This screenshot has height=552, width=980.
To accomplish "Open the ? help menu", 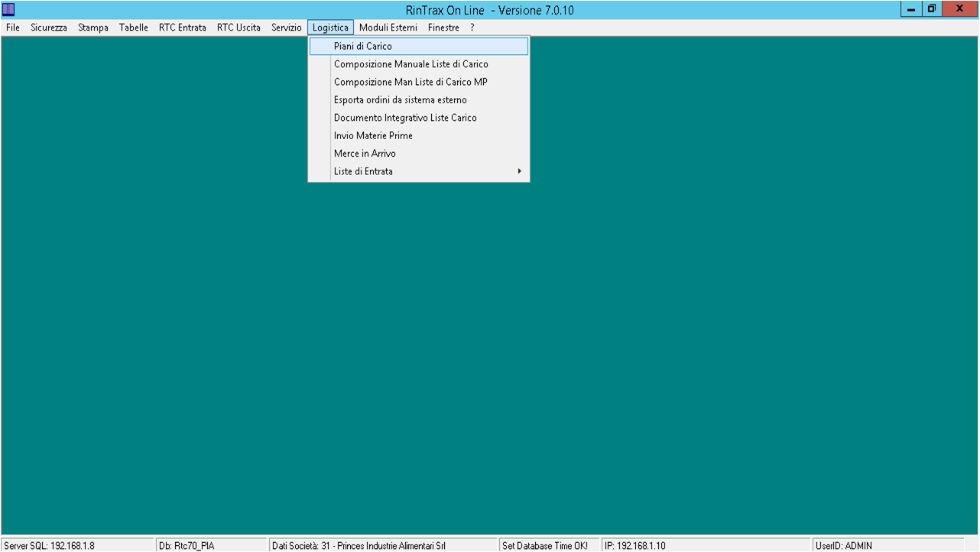I will [472, 28].
